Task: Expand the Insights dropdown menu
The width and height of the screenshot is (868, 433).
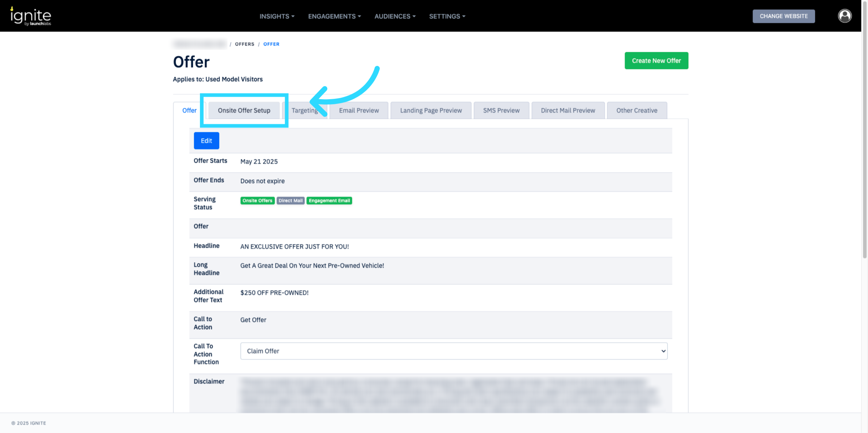Action: (x=277, y=16)
